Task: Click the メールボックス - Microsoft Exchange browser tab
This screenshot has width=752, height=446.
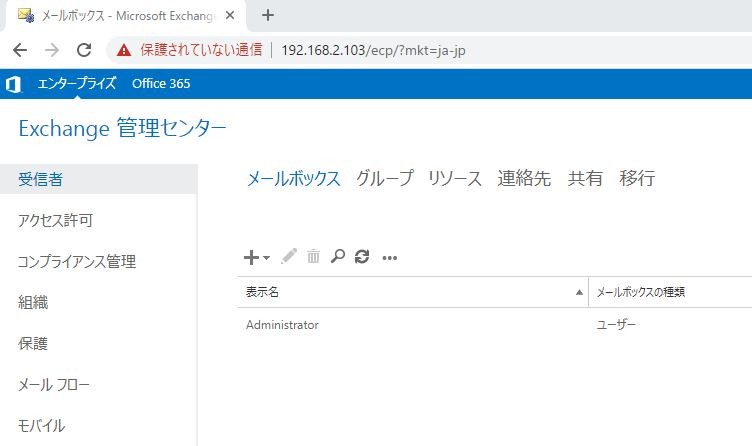Action: [x=126, y=16]
